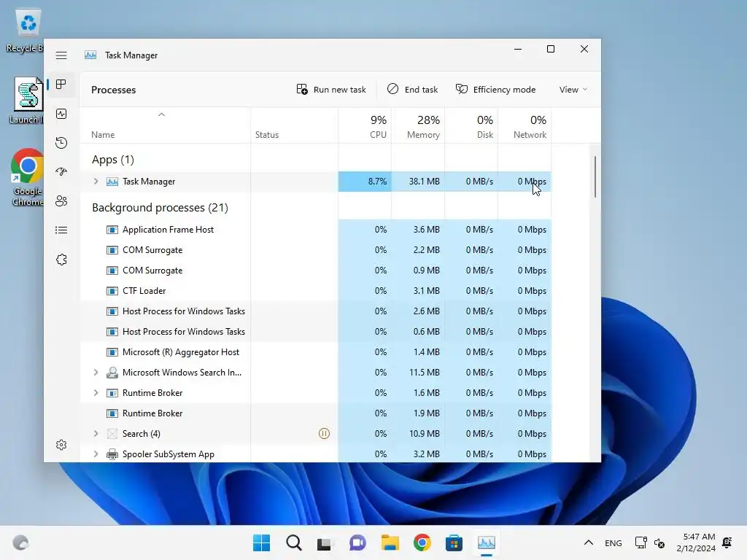Minimize the Task Manager window
The image size is (747, 560).
pos(518,49)
